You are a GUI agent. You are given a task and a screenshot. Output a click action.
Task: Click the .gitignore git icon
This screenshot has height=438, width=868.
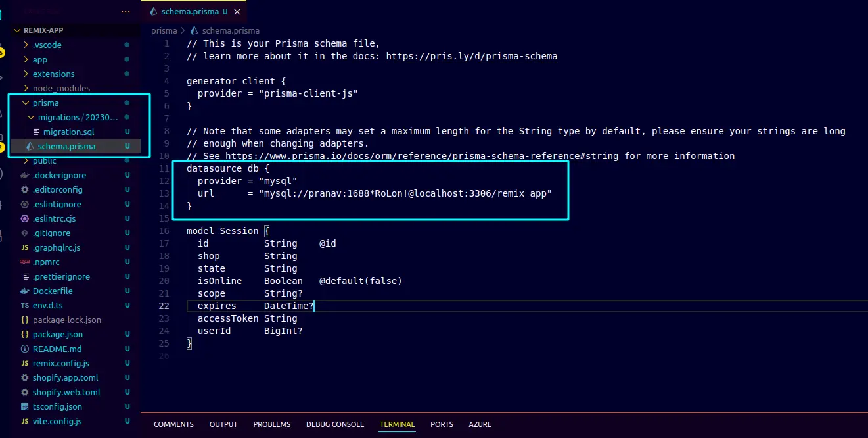25,233
